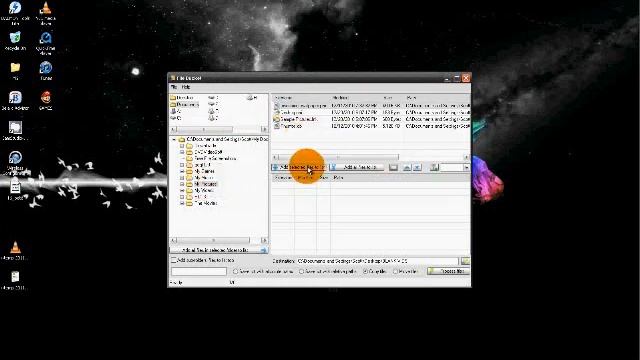Select the Move files radio button

(x=395, y=271)
